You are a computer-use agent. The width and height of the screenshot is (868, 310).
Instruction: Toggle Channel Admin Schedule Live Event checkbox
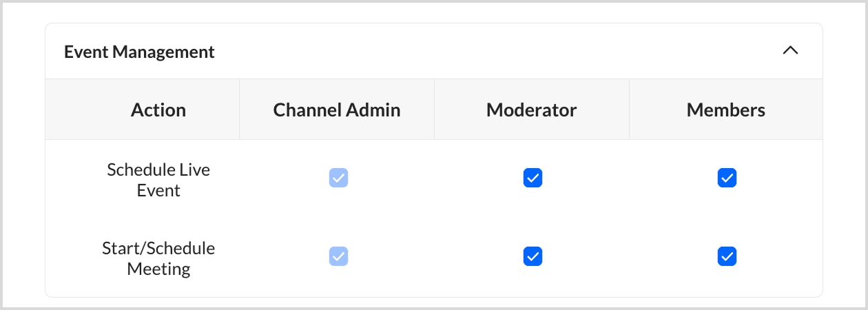click(x=338, y=178)
